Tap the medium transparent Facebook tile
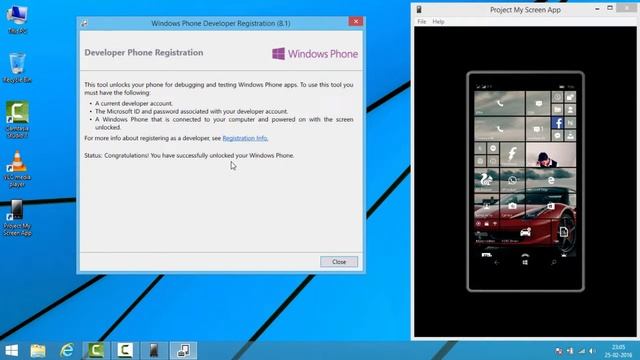This screenshot has width=640, height=360. click(512, 154)
